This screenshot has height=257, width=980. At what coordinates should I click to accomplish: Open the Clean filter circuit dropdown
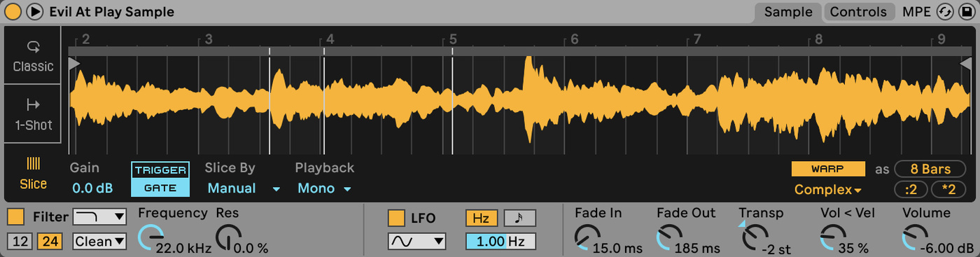99,242
